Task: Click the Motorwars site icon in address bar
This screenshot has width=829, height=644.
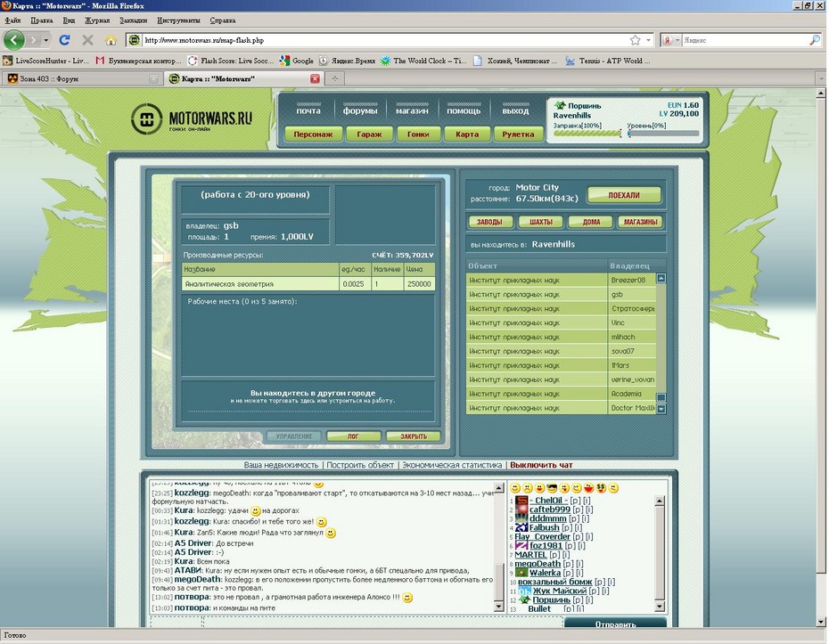Action: [135, 40]
